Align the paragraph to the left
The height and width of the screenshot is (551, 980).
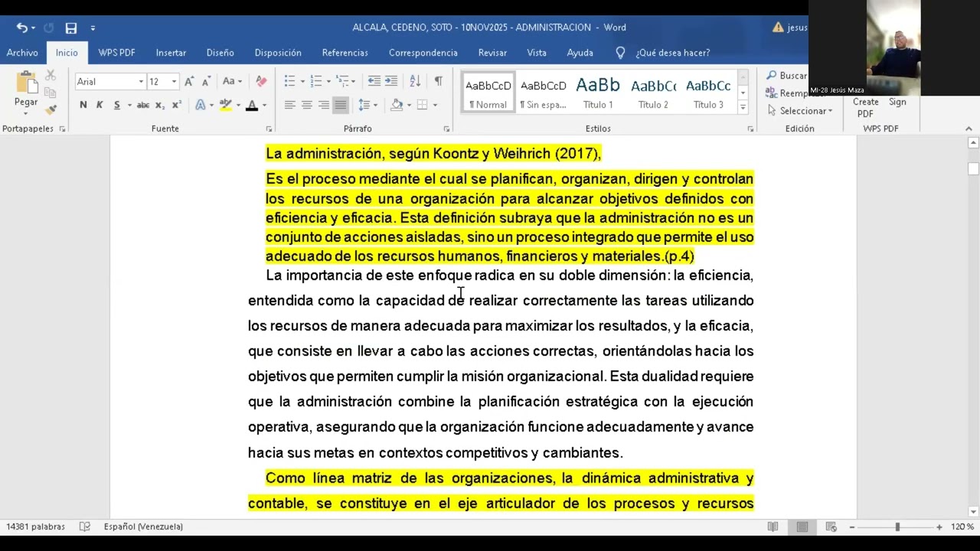(290, 105)
